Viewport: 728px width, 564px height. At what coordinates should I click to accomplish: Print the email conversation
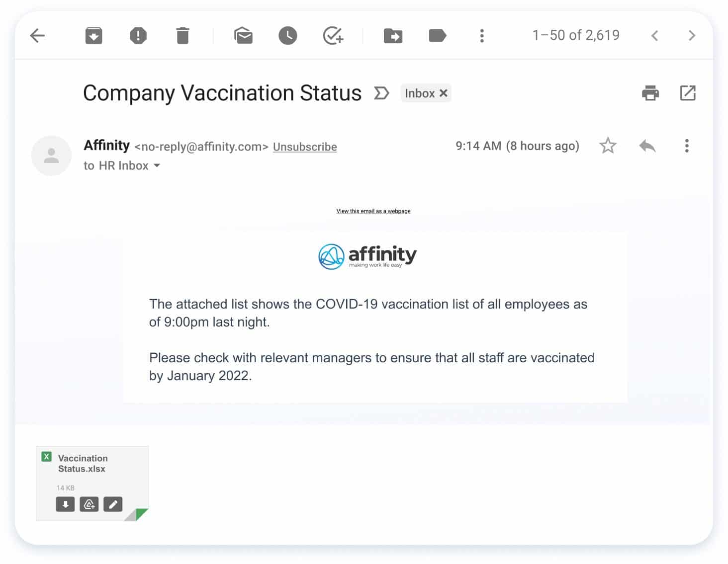pyautogui.click(x=650, y=93)
